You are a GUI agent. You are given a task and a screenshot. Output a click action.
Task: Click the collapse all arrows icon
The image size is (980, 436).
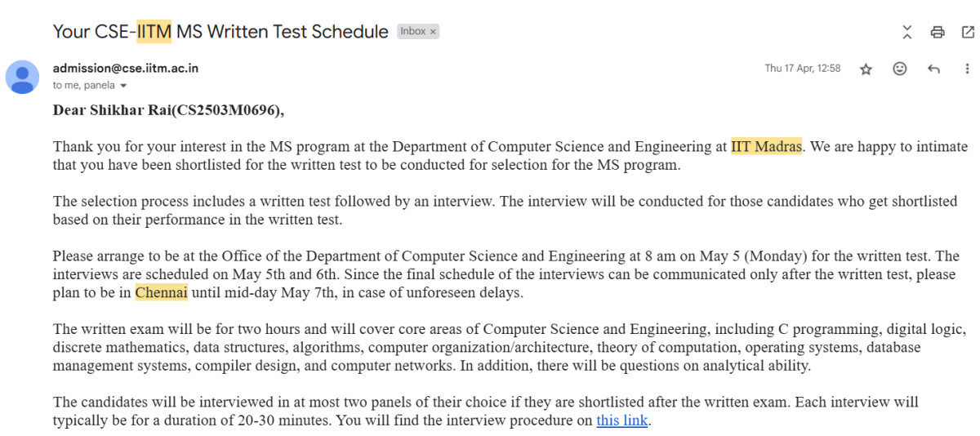907,33
